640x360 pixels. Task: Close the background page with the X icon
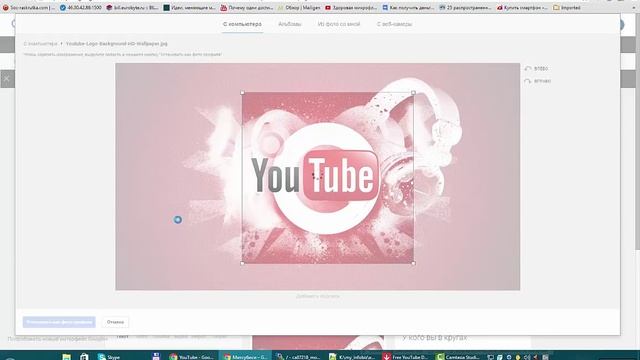pyautogui.click(x=7, y=79)
